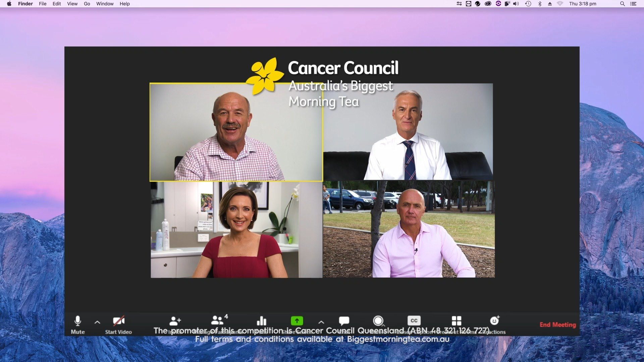Open Invite participants icon
This screenshot has height=362, width=644.
pyautogui.click(x=175, y=321)
